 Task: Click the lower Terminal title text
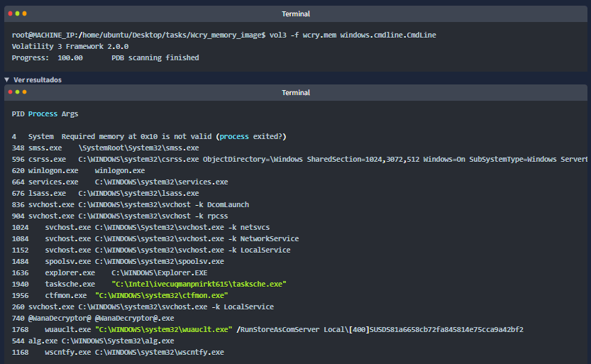[x=296, y=93]
